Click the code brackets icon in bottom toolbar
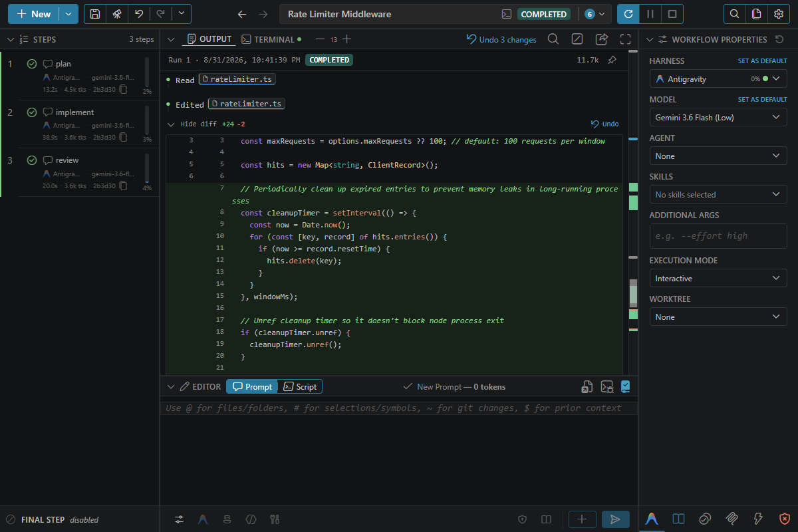This screenshot has width=798, height=532. click(251, 519)
